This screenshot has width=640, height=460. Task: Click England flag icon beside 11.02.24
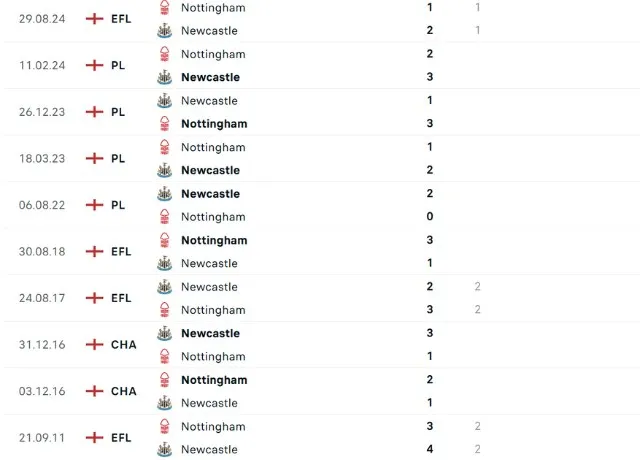coord(94,65)
